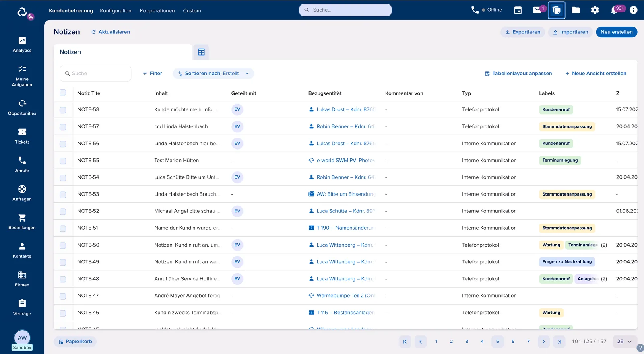The image size is (644, 354).
Task: Select all rows with header checkbox
Action: [x=63, y=93]
